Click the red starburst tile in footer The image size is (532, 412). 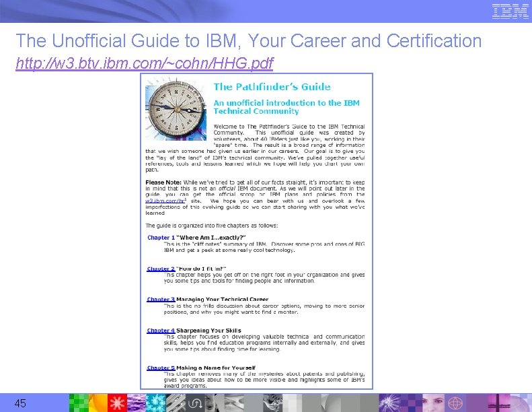tap(117, 403)
